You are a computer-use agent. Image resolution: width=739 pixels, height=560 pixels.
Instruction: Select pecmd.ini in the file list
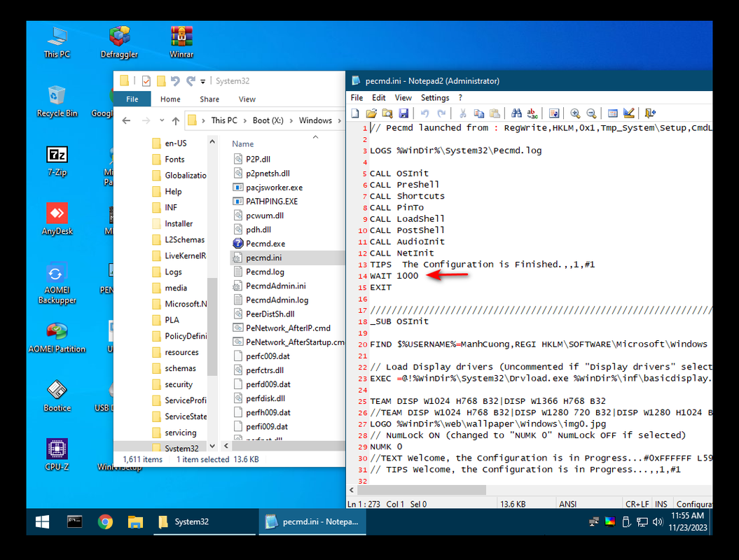[263, 258]
